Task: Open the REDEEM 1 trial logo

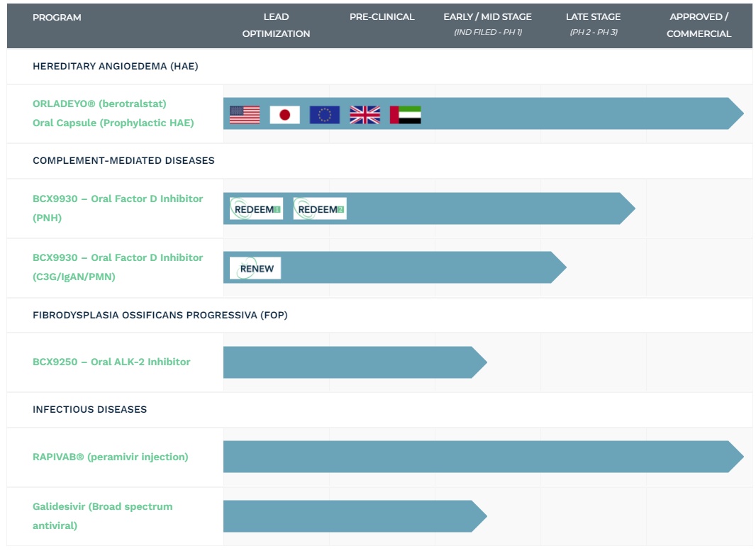Action: (x=256, y=208)
